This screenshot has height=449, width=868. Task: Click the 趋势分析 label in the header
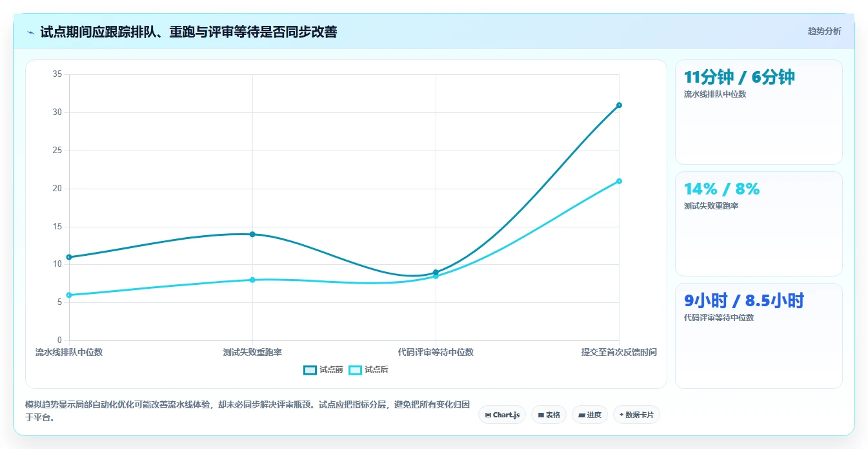click(x=824, y=31)
